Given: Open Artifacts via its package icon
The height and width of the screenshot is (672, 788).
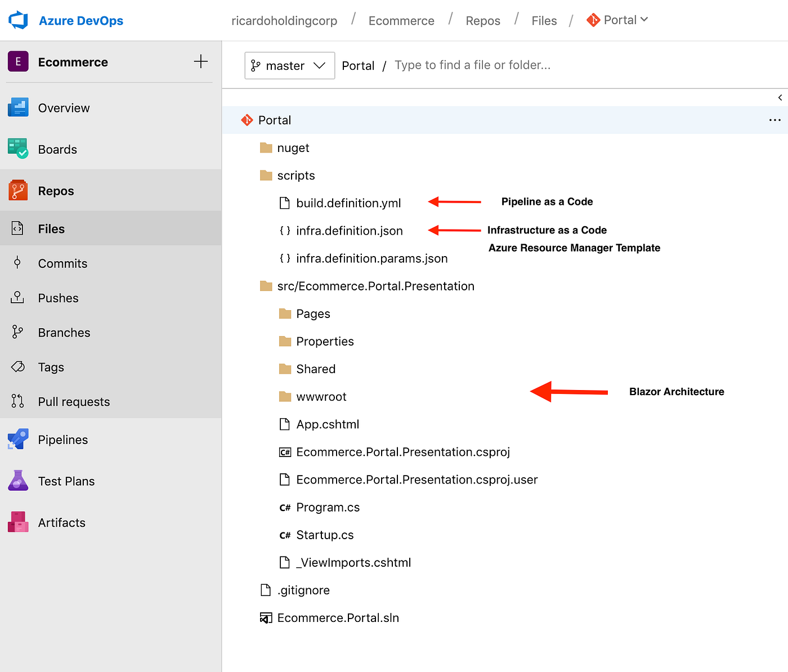Looking at the screenshot, I should (x=18, y=522).
